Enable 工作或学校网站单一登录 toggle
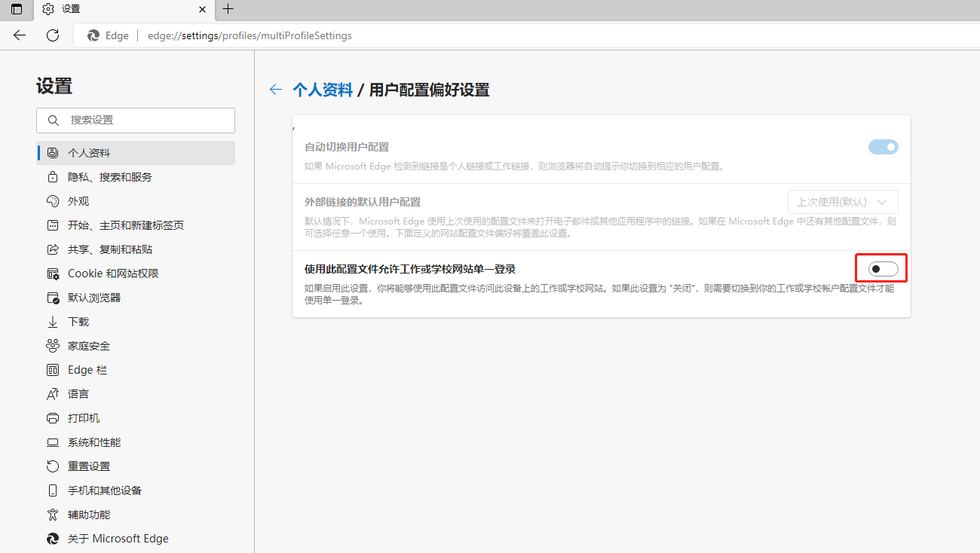 pyautogui.click(x=884, y=269)
